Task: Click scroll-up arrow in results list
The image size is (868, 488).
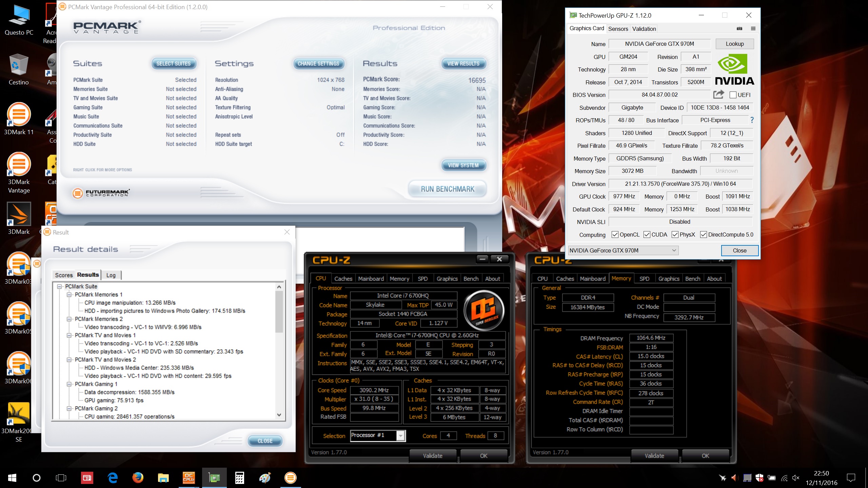Action: coord(279,287)
